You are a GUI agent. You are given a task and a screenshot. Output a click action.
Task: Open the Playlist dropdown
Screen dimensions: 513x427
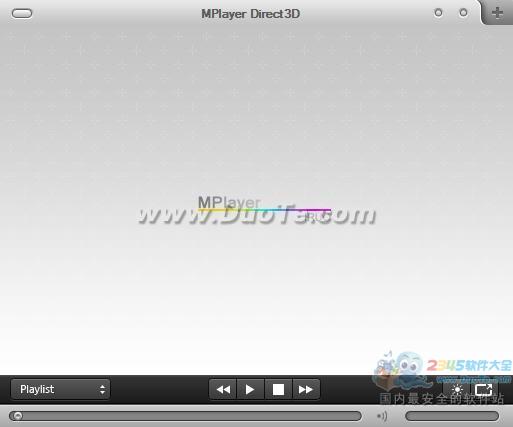(x=60, y=389)
